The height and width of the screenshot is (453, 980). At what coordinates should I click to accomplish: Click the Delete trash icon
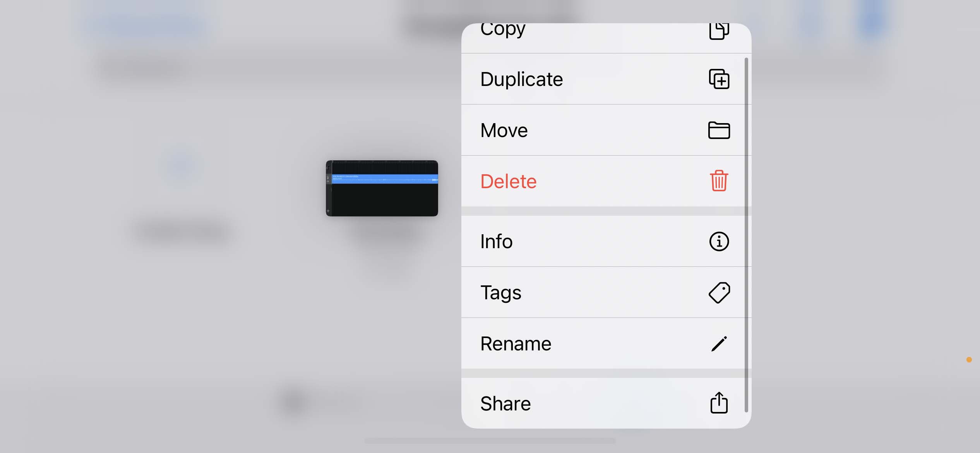pos(719,180)
